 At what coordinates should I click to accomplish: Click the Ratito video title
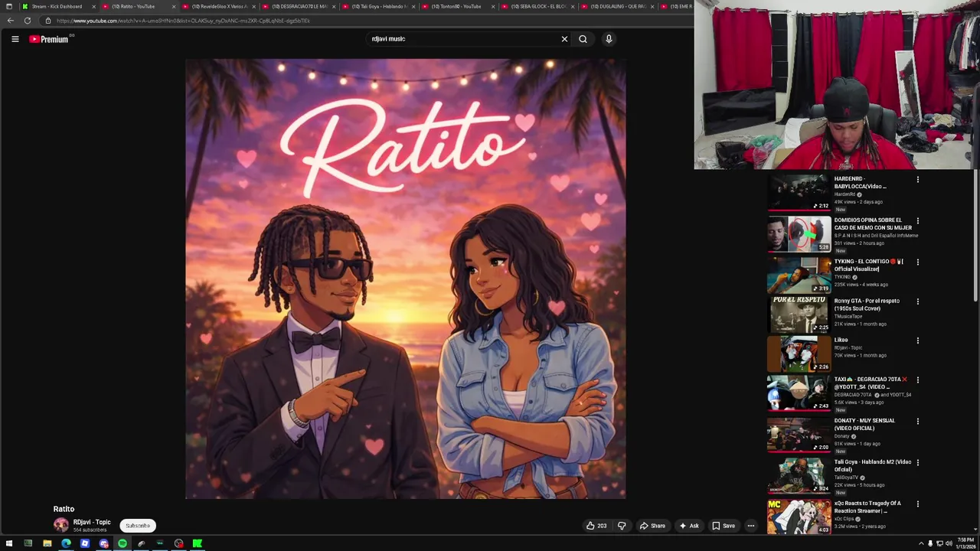[64, 509]
